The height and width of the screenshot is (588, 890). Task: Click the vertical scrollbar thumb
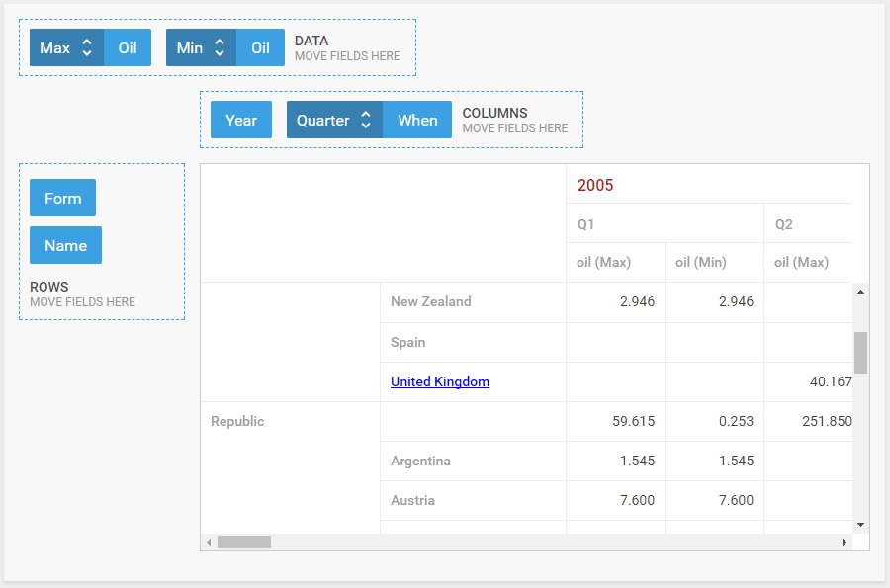[861, 353]
